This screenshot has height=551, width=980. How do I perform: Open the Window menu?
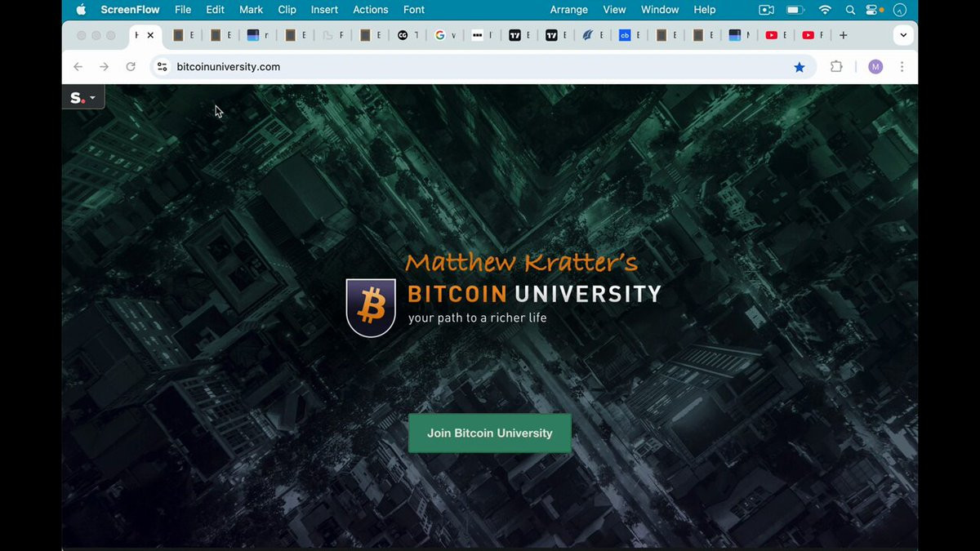tap(660, 10)
